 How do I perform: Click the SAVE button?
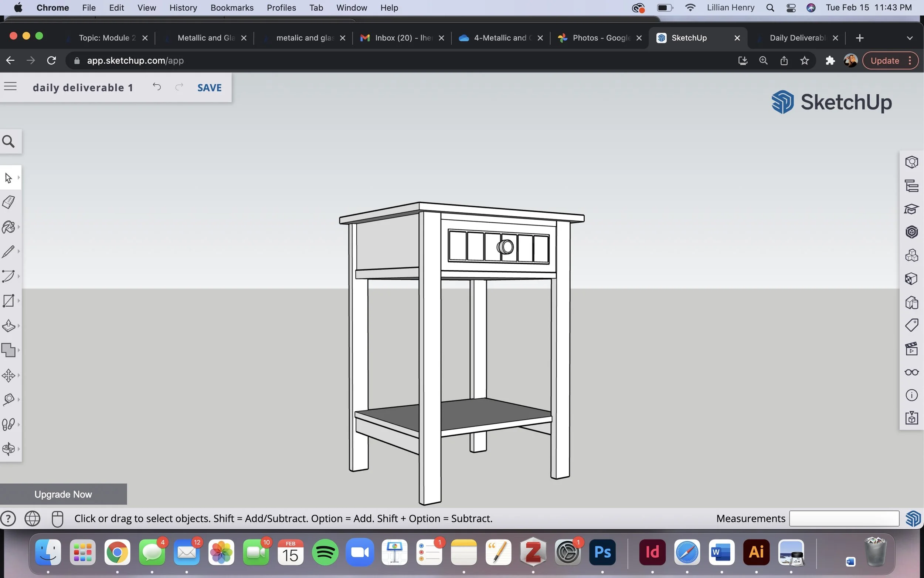tap(209, 88)
